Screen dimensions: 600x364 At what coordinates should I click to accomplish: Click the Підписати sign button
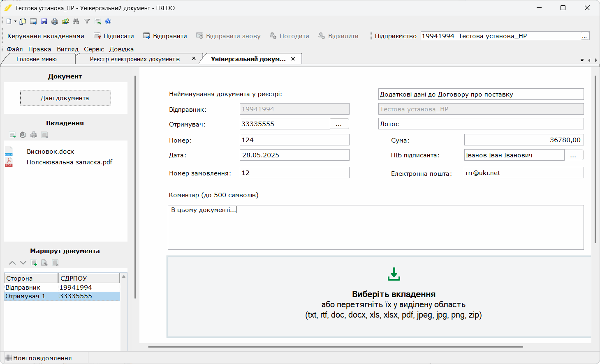(114, 36)
